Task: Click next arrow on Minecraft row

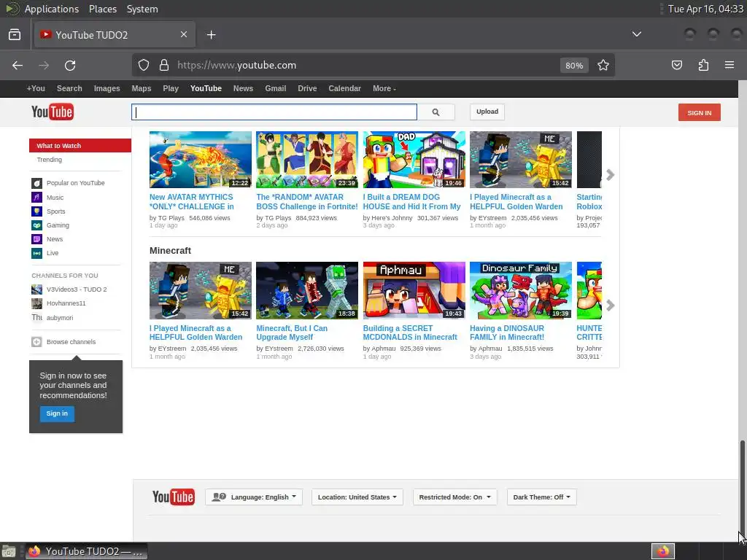Action: [x=611, y=306]
